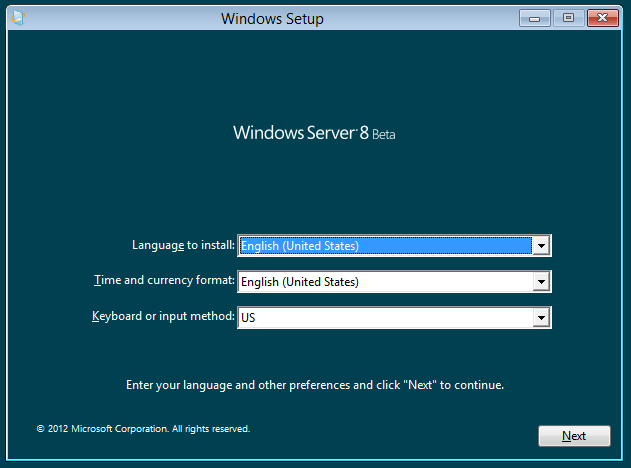631x468 pixels.
Task: Open the Keyboard or input method dropdown arrow
Action: [541, 317]
